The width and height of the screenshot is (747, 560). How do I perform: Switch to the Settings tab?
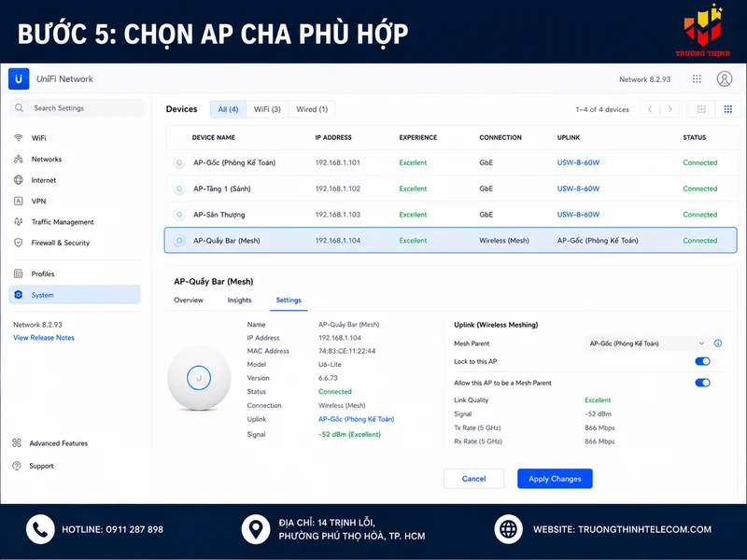[289, 300]
